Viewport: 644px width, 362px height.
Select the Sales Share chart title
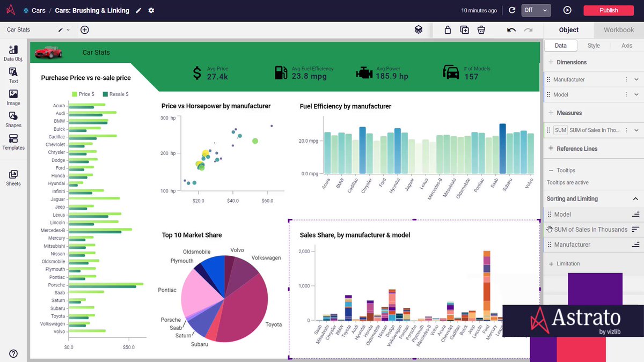[355, 235]
